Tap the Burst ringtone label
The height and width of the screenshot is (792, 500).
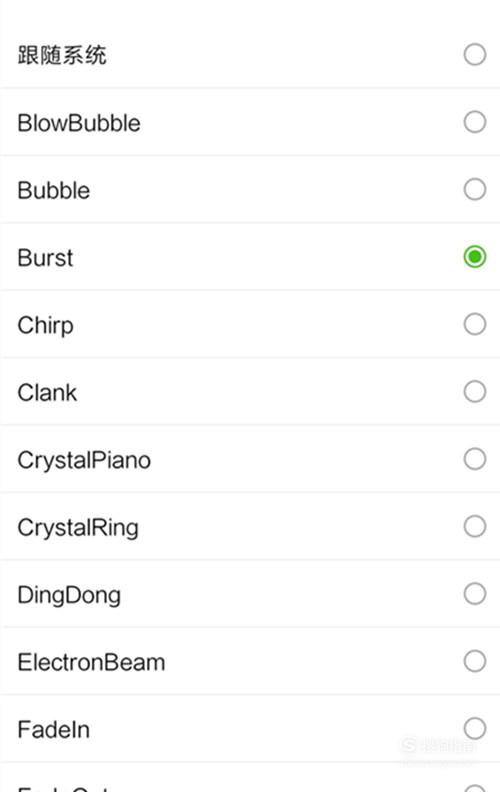click(45, 258)
